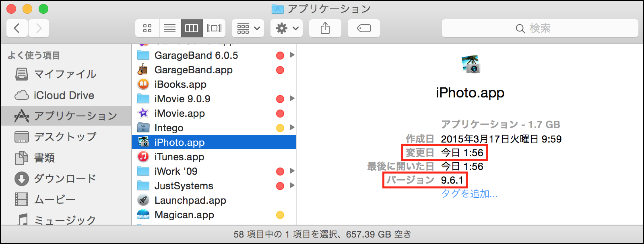Click the Launchpad.app rocket icon
This screenshot has height=244, width=644.
click(143, 200)
